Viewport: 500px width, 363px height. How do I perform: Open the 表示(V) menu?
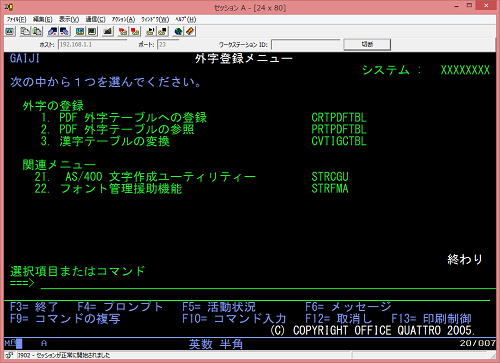coord(69,19)
